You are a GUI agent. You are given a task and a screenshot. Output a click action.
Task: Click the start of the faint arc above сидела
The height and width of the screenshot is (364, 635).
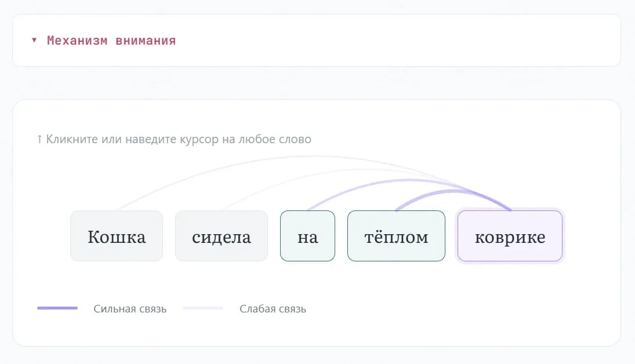pos(223,209)
